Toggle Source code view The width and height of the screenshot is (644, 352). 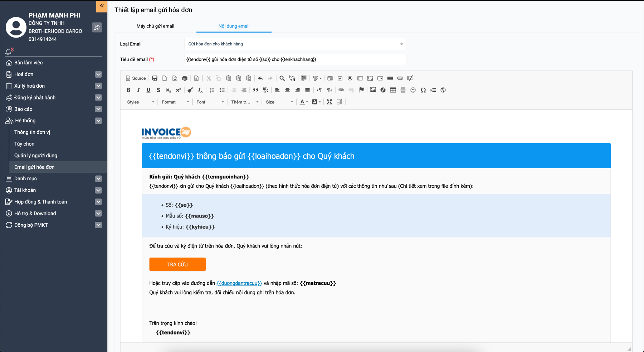coord(136,78)
